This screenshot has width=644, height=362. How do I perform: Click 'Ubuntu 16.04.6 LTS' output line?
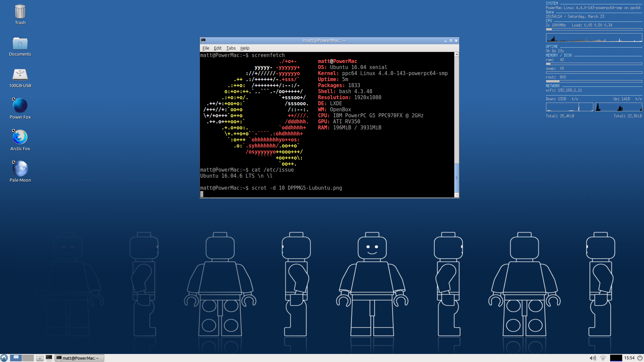(x=236, y=176)
